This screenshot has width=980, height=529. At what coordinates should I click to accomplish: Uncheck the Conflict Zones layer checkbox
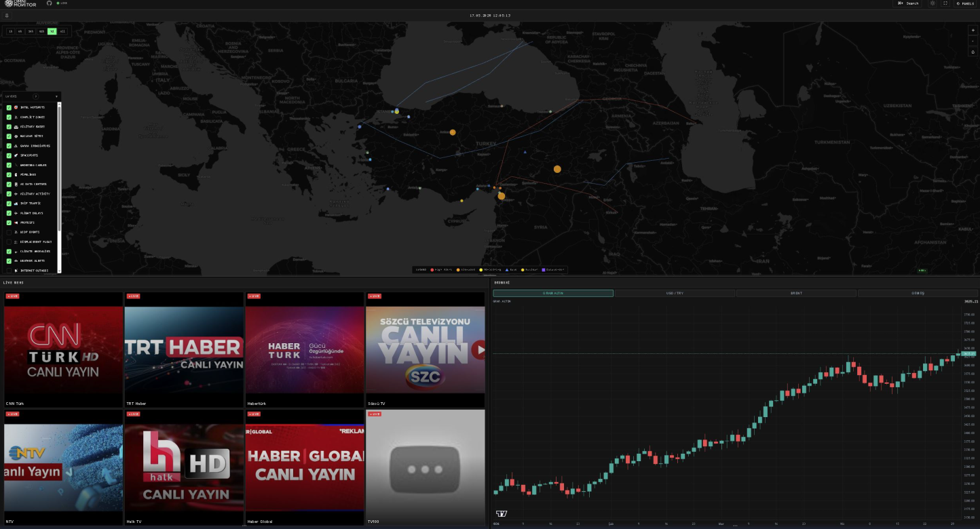click(9, 117)
